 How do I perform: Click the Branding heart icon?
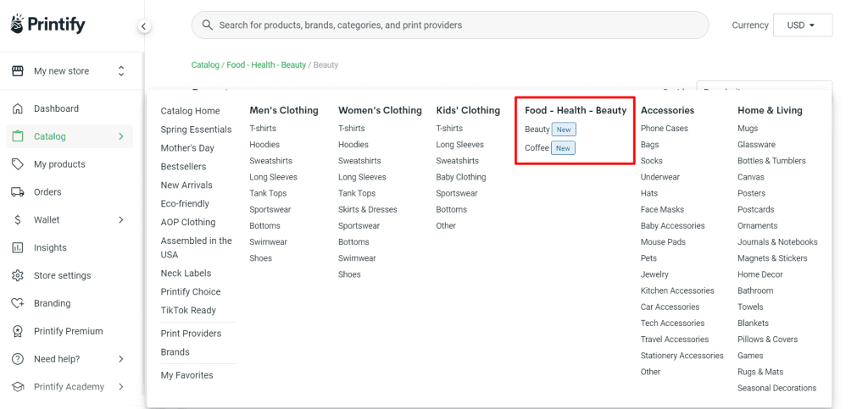(18, 303)
